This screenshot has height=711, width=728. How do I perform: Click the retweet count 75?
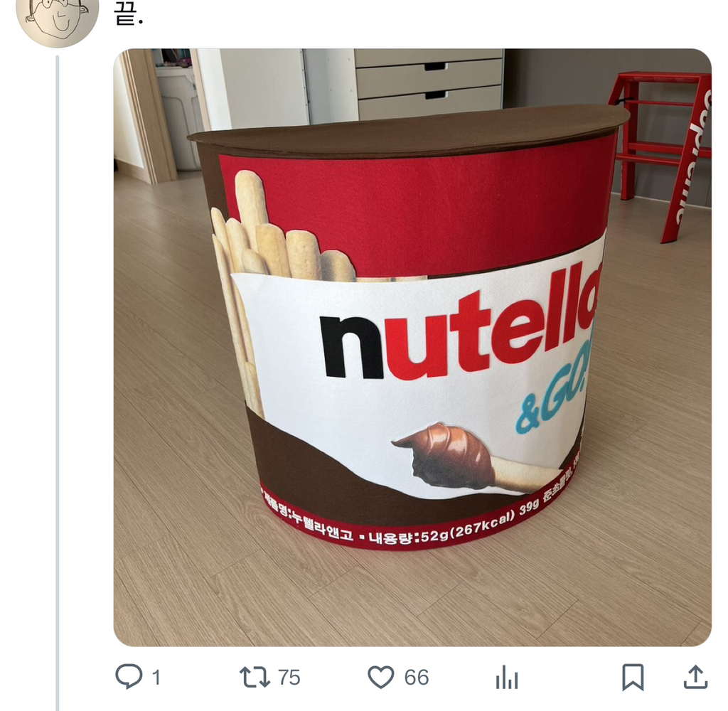(289, 678)
